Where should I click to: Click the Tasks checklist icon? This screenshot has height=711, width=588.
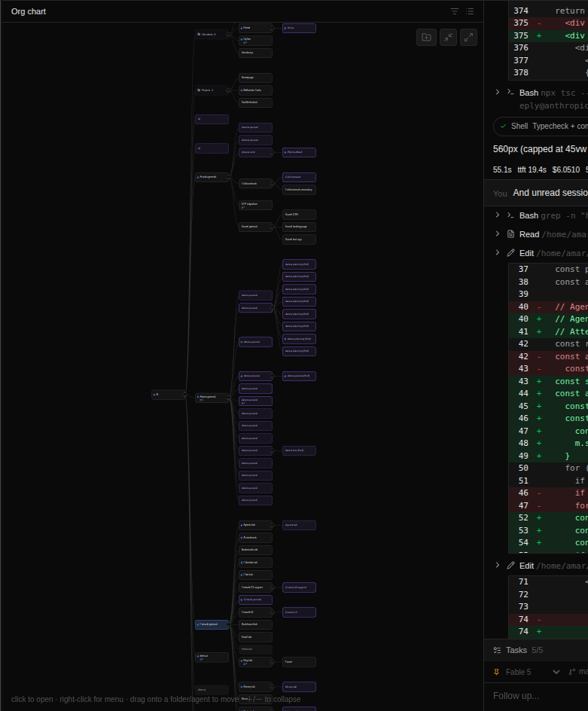498,650
